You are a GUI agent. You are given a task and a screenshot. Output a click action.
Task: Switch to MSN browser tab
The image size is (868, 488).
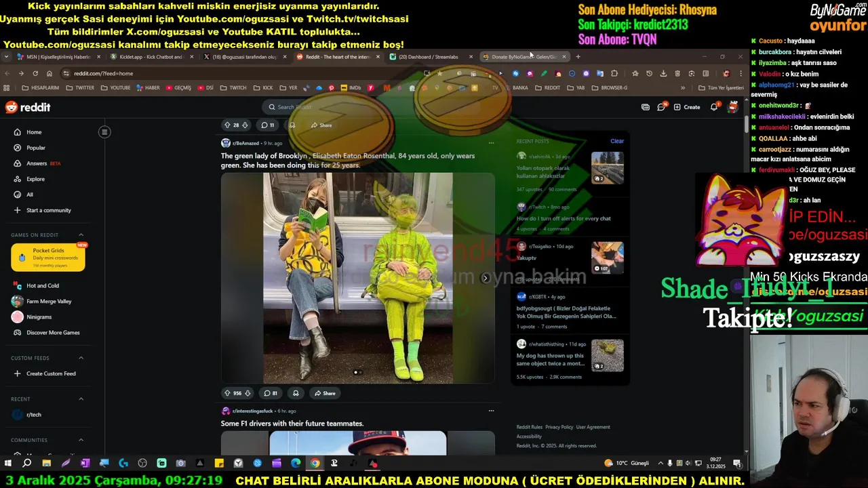(x=58, y=57)
